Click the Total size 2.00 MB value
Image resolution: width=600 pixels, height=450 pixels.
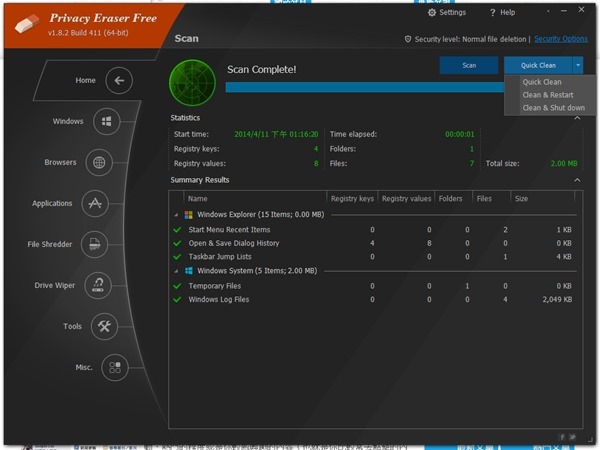[x=564, y=164]
